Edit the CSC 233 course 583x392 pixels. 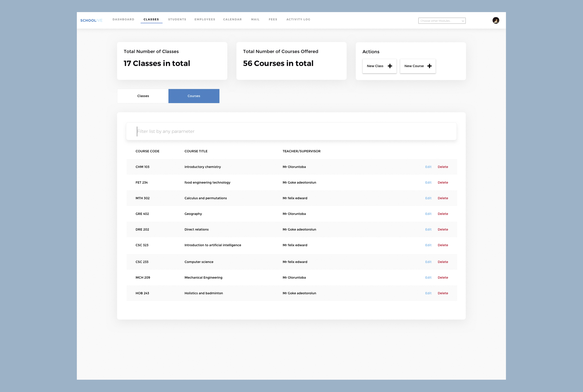coord(428,262)
